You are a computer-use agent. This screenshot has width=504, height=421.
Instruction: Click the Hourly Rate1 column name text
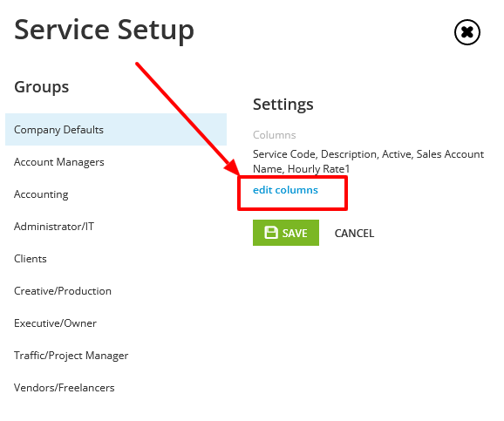pyautogui.click(x=318, y=169)
